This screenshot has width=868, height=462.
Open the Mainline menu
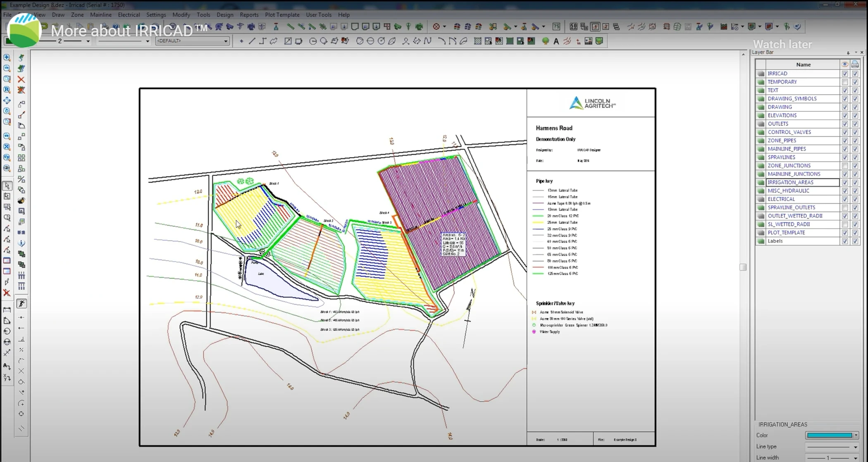click(100, 14)
